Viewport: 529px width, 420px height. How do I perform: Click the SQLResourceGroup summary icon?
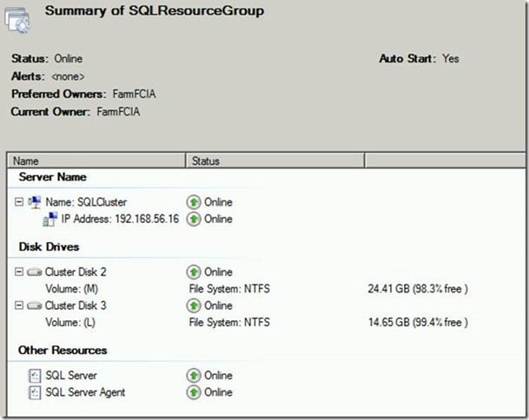[18, 21]
